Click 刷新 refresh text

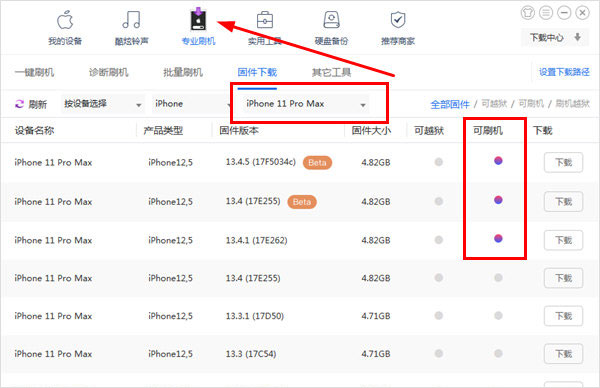click(x=38, y=104)
